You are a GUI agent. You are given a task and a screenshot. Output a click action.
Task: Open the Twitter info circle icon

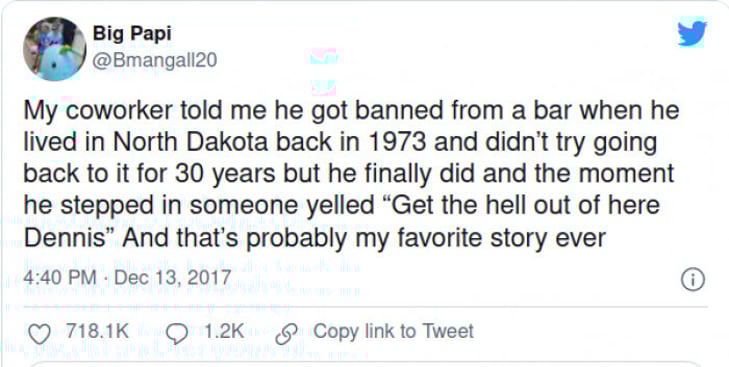[693, 280]
